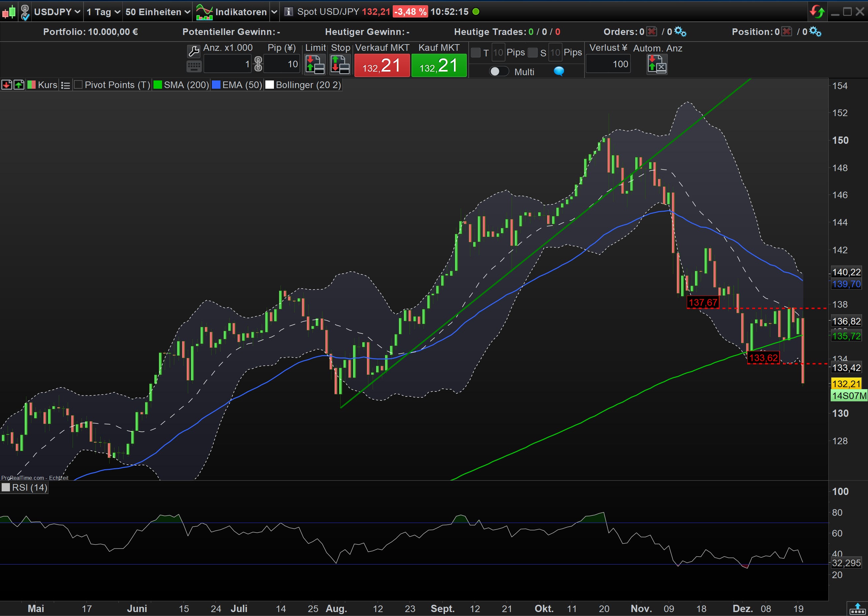The width and height of the screenshot is (868, 616).
Task: Enable the T pips checkbox
Action: (476, 52)
